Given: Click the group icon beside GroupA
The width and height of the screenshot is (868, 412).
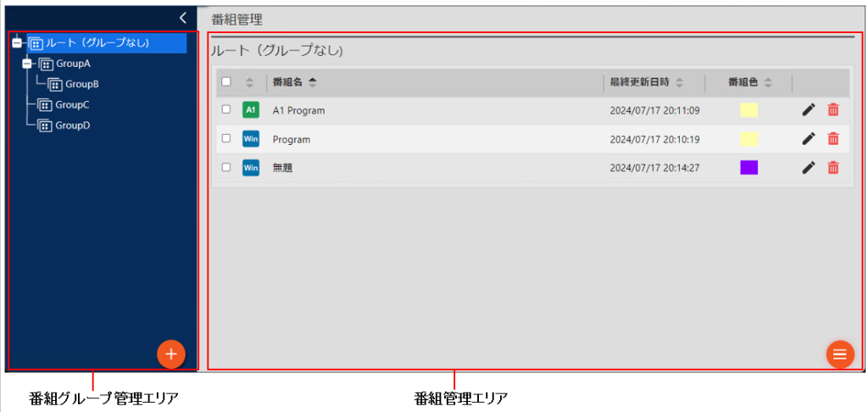Looking at the screenshot, I should 46,64.
